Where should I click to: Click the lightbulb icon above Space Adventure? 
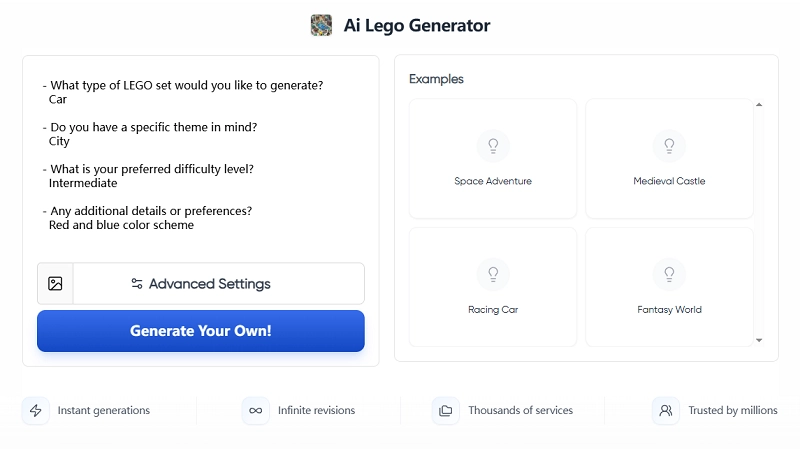click(x=493, y=146)
